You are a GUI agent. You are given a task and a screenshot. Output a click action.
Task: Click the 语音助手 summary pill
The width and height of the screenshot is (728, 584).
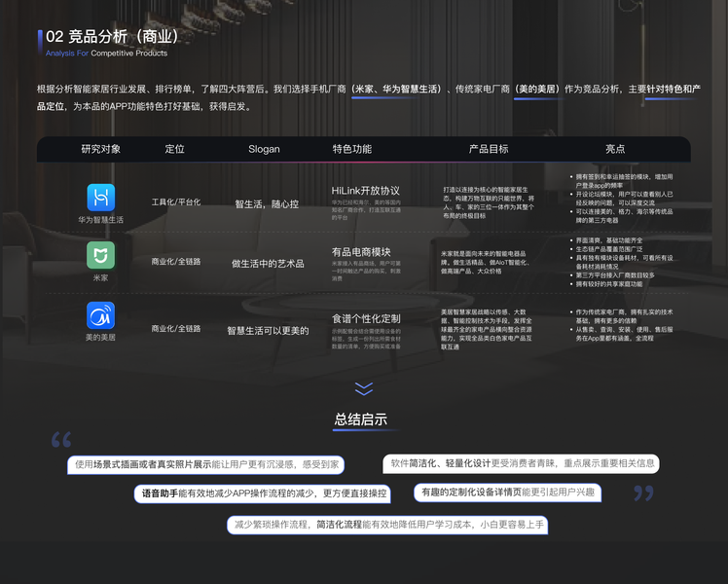click(263, 493)
